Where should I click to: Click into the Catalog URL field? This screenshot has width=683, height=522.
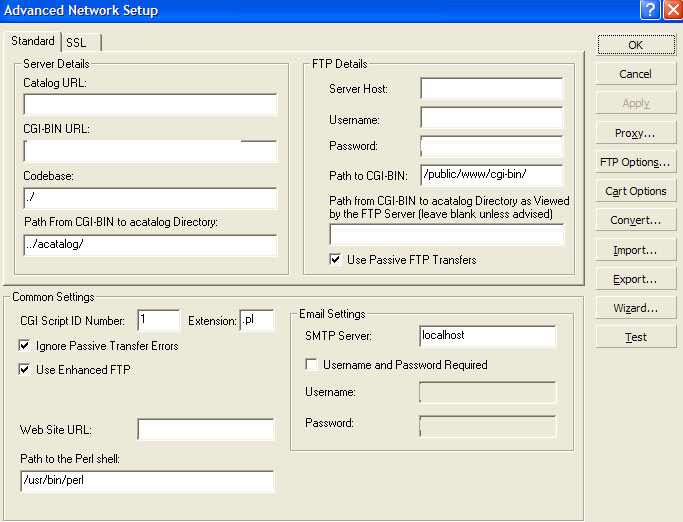point(150,105)
